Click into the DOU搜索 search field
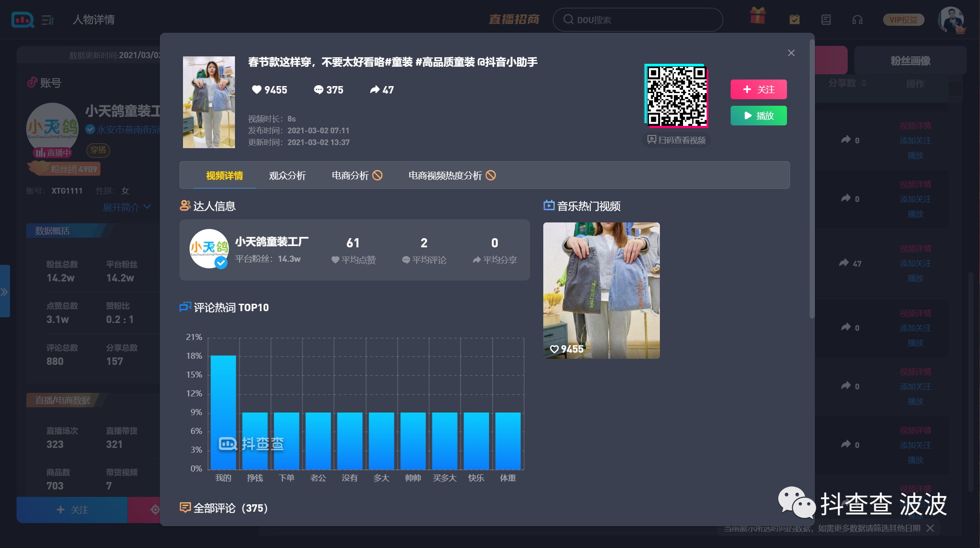This screenshot has height=548, width=980. tap(638, 20)
